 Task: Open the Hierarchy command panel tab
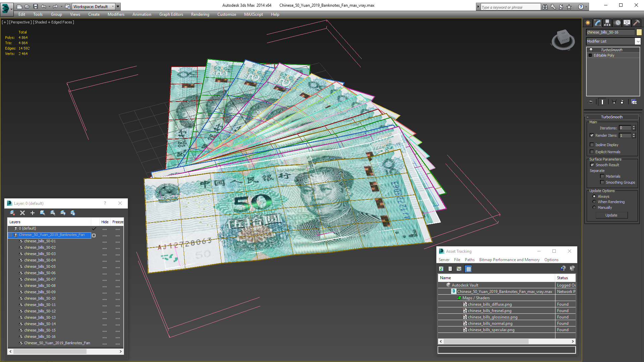click(607, 23)
